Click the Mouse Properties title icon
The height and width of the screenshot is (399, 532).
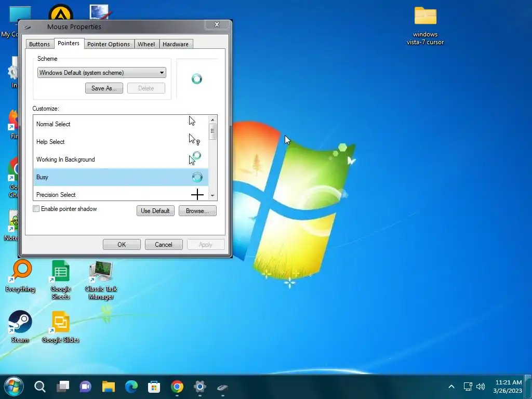(x=28, y=27)
